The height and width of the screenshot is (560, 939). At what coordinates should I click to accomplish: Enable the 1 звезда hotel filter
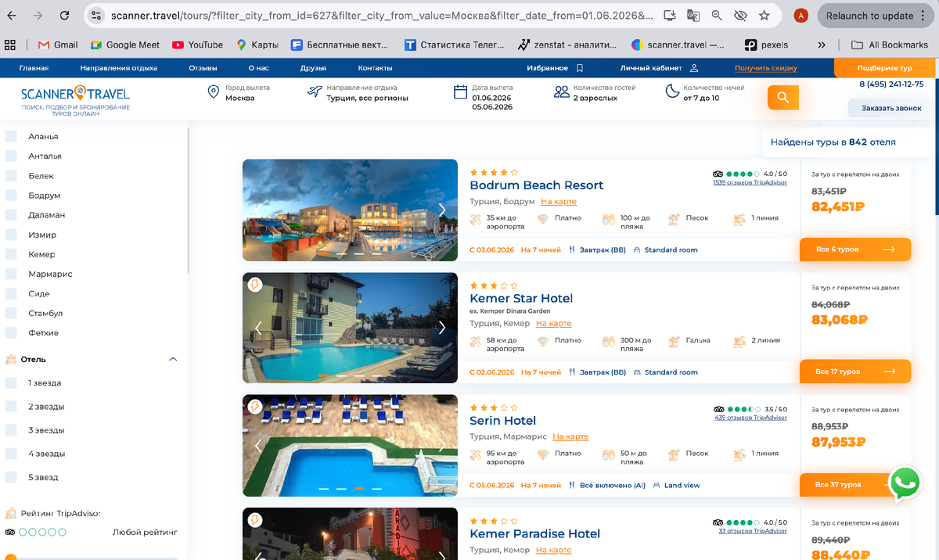(x=11, y=383)
